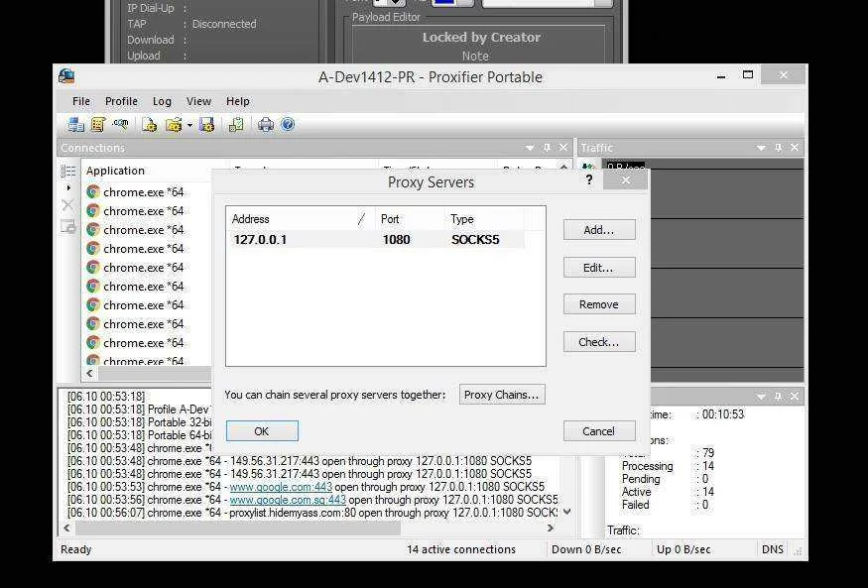Click 'Disconnected' TAP status in background window
868x588 pixels.
point(224,24)
